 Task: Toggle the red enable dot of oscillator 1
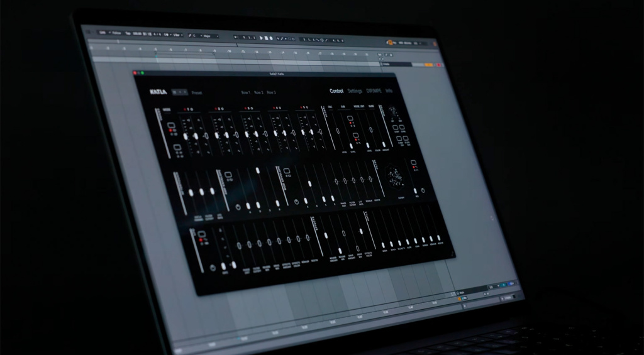(186, 109)
